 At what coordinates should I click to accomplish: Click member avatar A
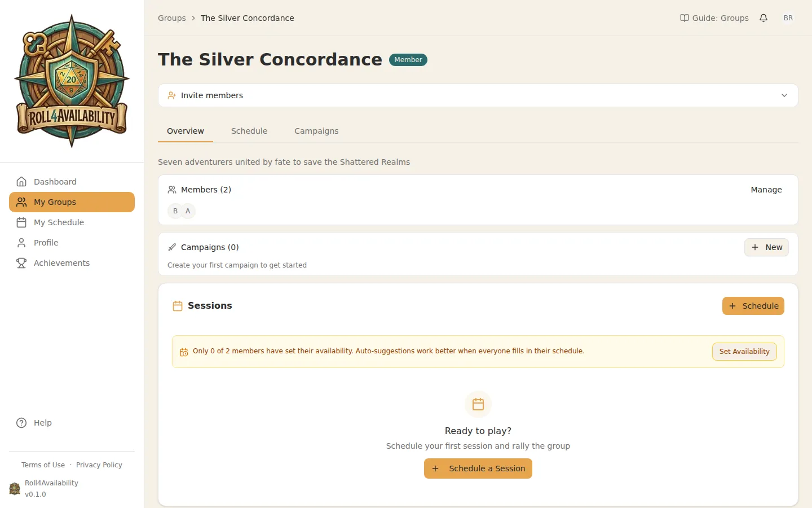click(x=188, y=211)
